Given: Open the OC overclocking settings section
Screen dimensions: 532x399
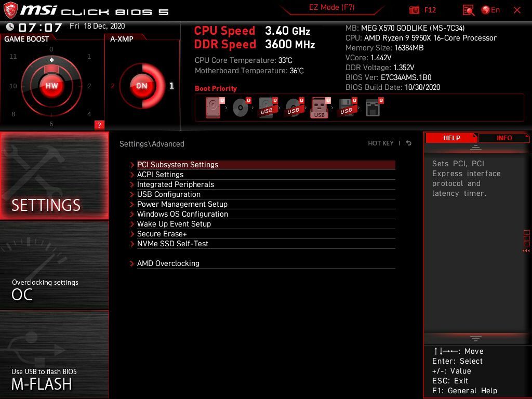Looking at the screenshot, I should (54, 265).
